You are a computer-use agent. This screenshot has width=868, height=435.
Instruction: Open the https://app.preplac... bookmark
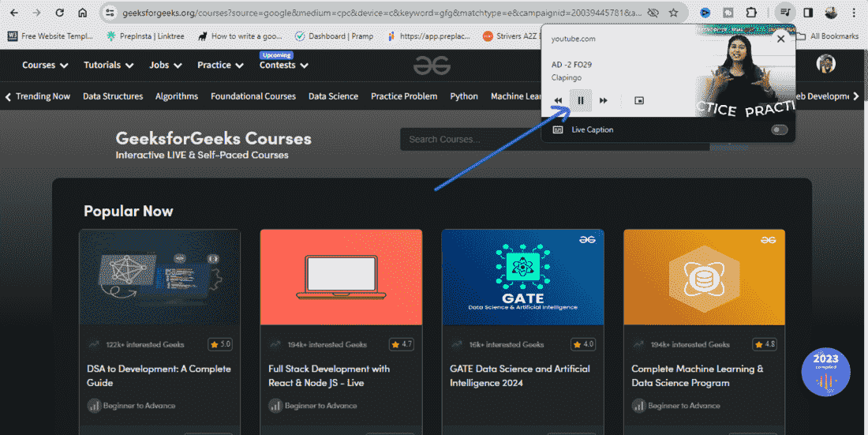[x=428, y=36]
